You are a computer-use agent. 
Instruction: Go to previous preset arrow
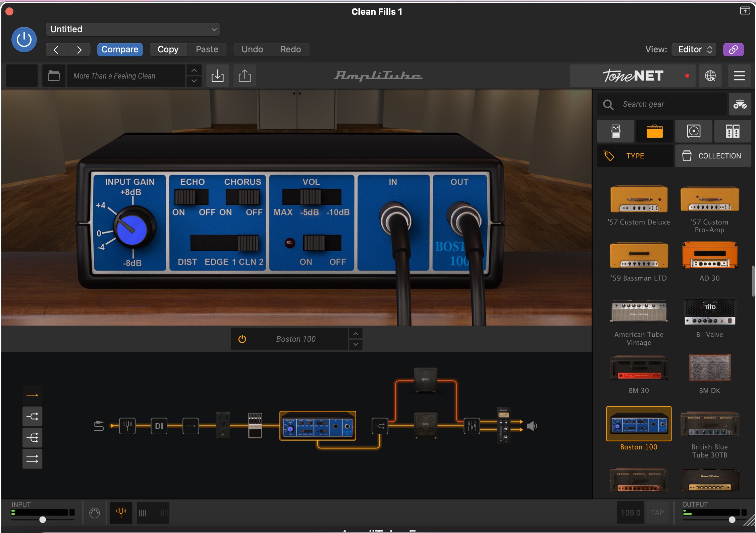(56, 50)
